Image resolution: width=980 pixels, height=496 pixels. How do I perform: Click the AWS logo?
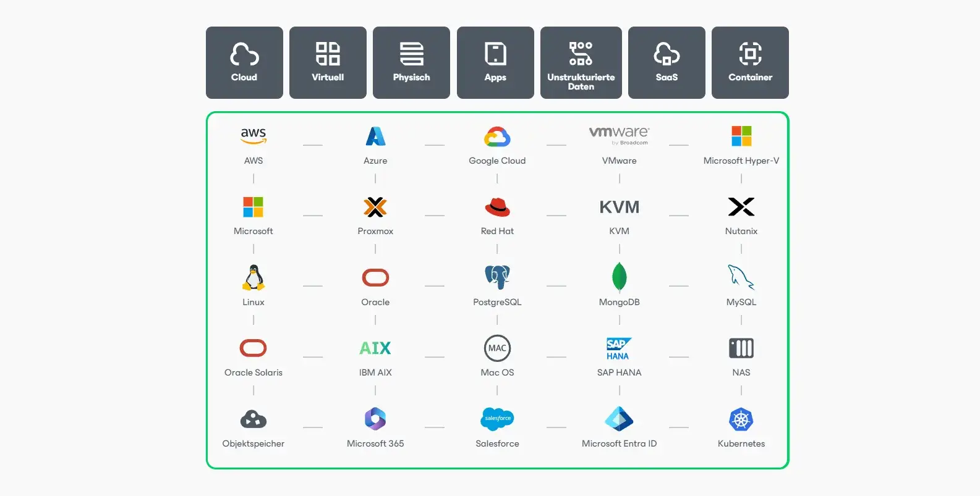click(x=254, y=136)
